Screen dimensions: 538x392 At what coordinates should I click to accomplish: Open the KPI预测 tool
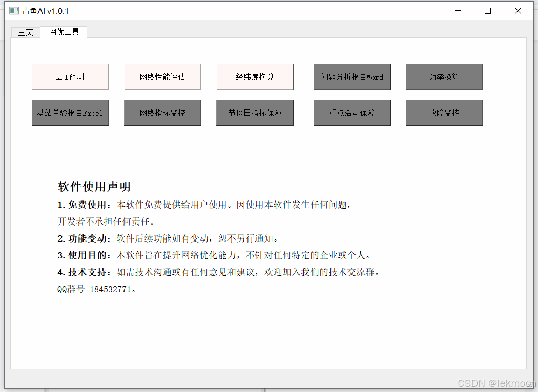[70, 77]
